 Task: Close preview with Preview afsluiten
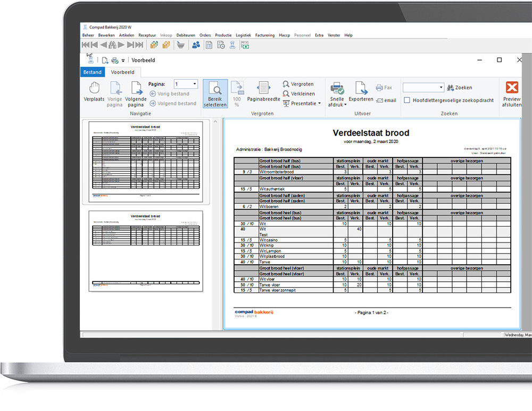(x=512, y=94)
